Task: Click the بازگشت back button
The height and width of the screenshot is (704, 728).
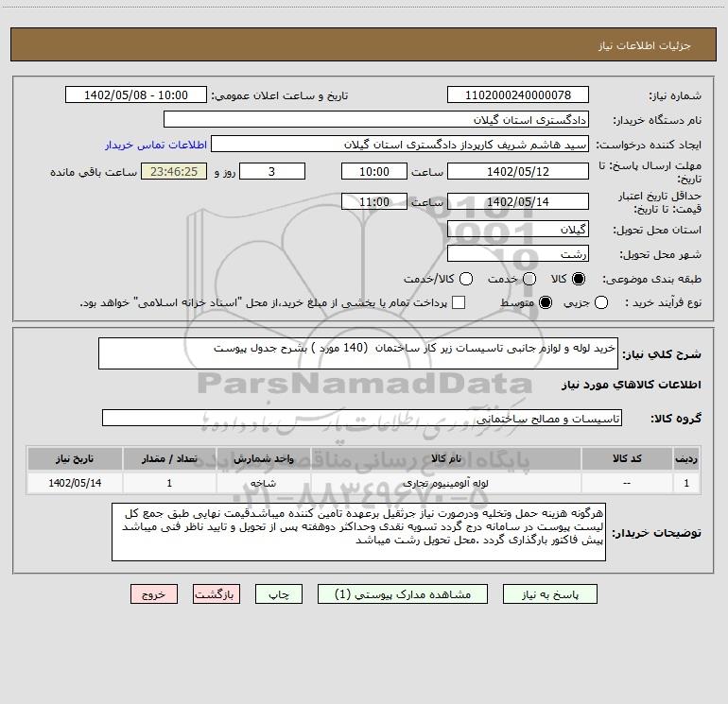Action: [217, 594]
